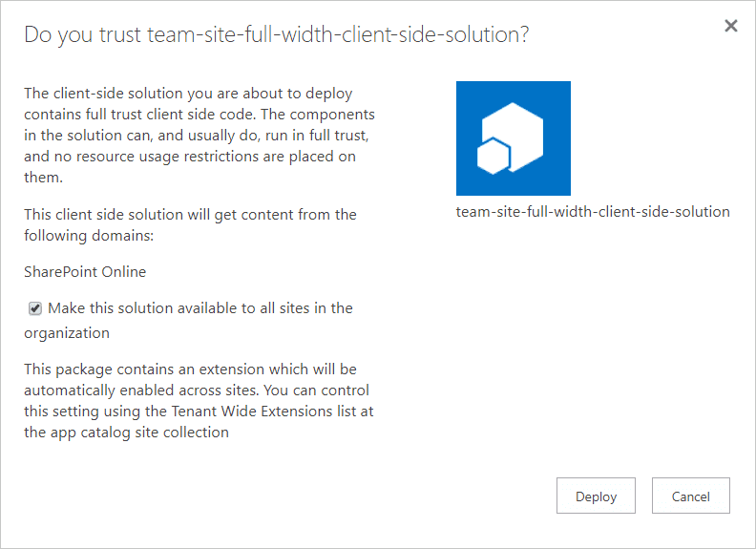Click 'and no resource usage restrictions' line
Image resolution: width=756 pixels, height=549 pixels.
coord(190,157)
